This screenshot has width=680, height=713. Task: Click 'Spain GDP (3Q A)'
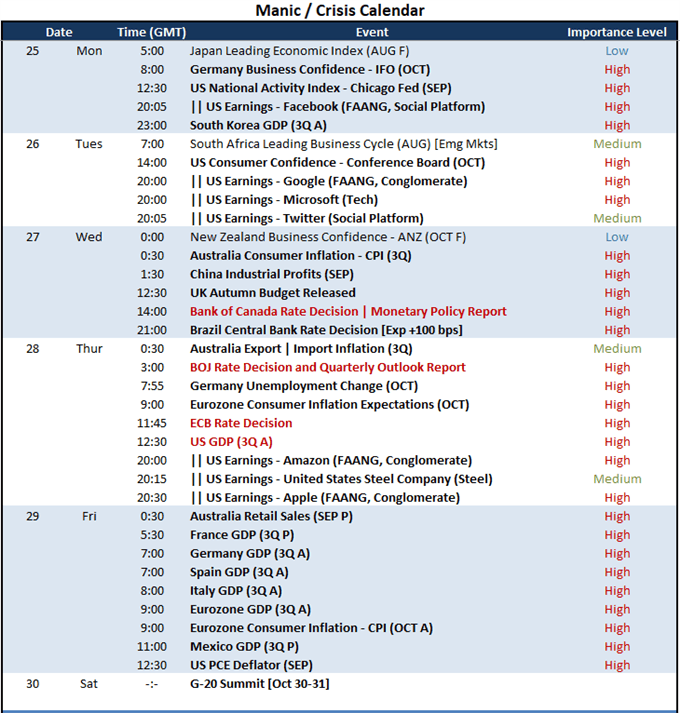(239, 573)
